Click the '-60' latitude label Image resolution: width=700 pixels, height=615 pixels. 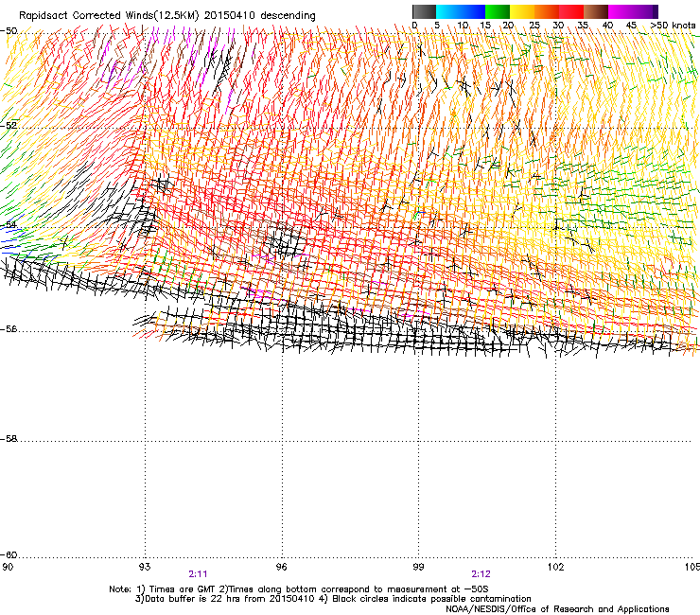pyautogui.click(x=9, y=555)
